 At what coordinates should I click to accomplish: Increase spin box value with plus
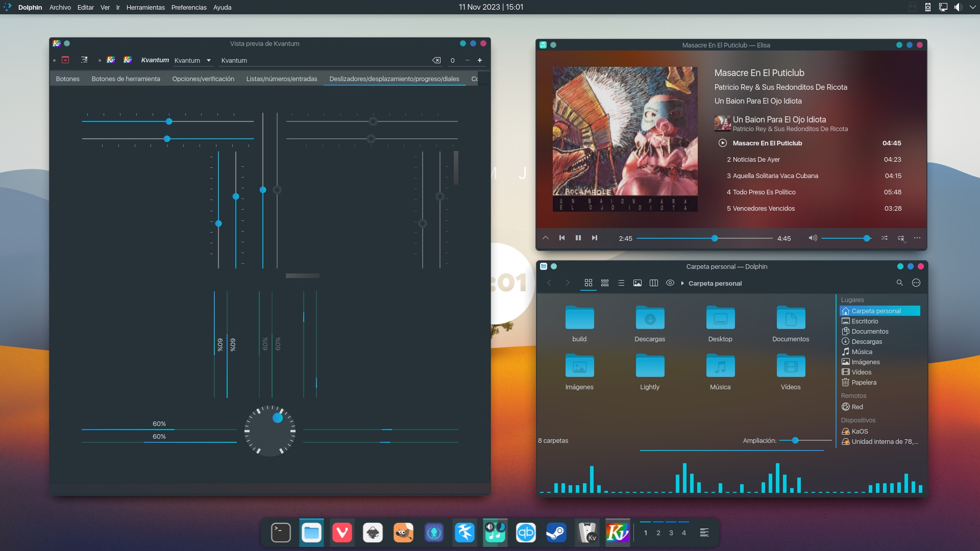pyautogui.click(x=480, y=60)
